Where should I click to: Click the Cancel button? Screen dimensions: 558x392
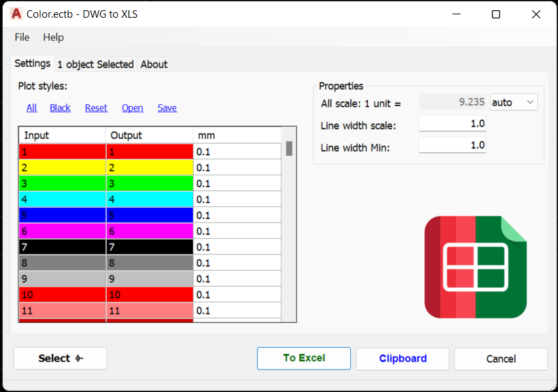501,359
